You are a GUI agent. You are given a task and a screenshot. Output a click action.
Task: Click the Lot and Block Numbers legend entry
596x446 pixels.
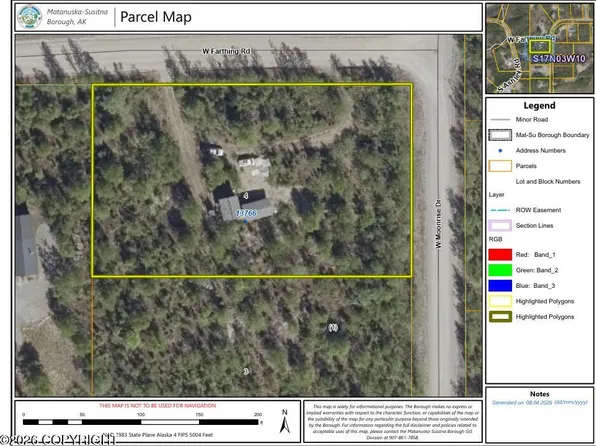click(548, 181)
